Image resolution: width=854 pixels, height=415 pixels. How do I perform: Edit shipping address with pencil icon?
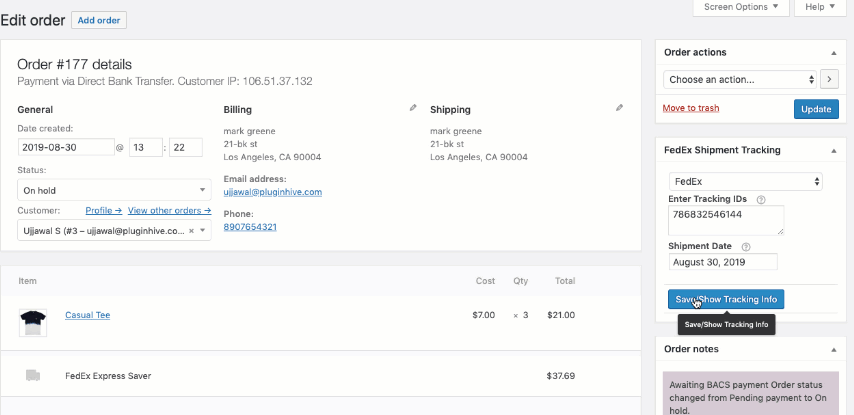coord(619,108)
